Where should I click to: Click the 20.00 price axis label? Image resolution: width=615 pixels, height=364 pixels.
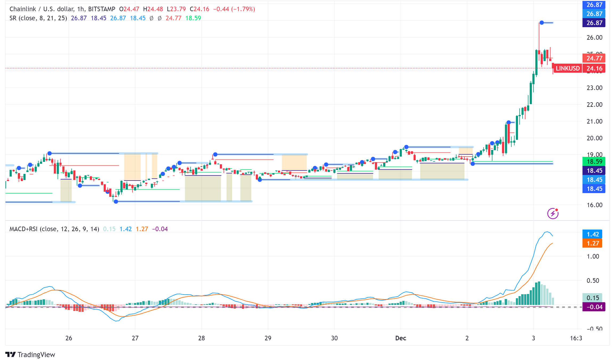coord(594,138)
